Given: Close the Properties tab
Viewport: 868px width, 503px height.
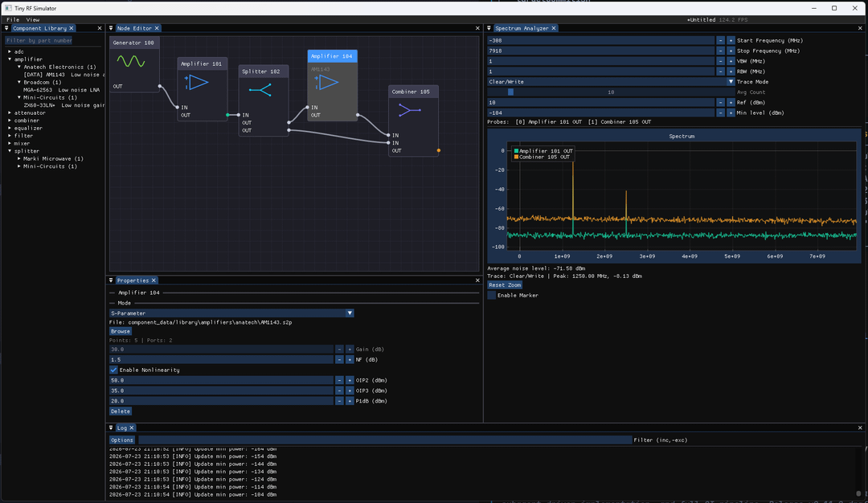Looking at the screenshot, I should [154, 280].
